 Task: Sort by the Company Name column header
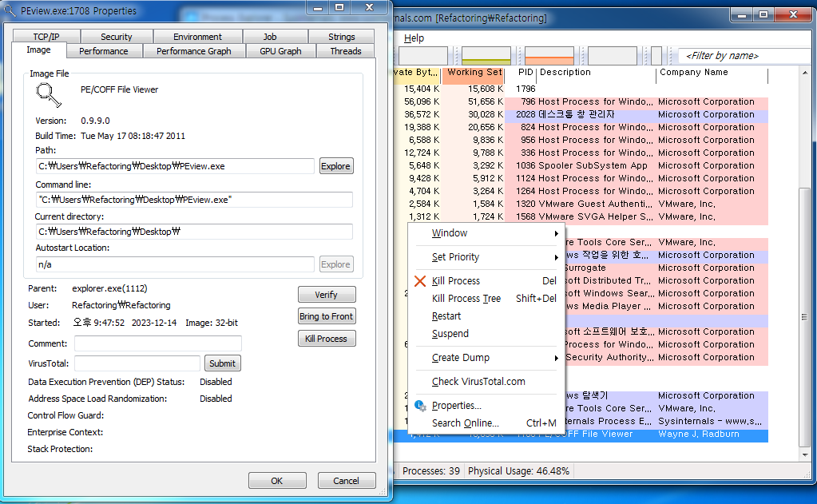(x=712, y=73)
